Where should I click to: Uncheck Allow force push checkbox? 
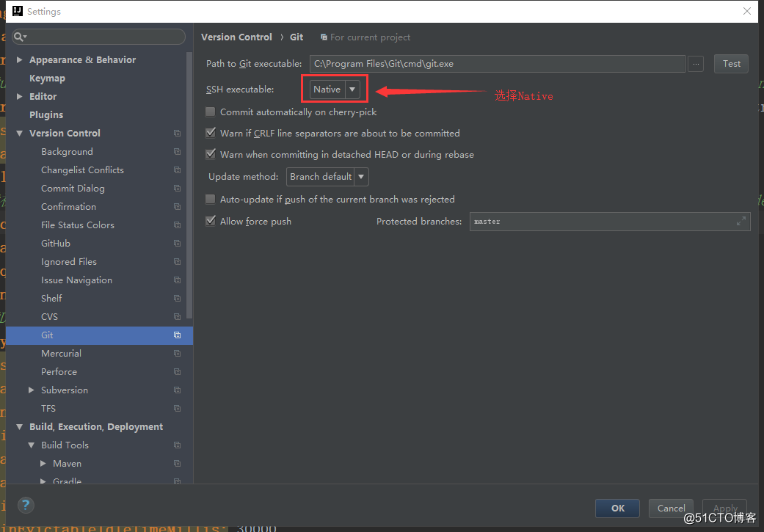(x=211, y=221)
